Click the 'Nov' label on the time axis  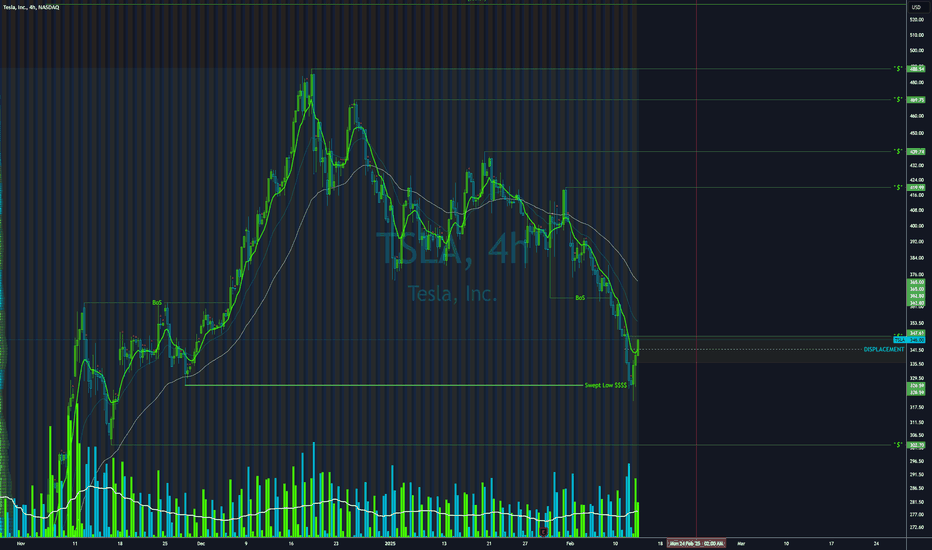[21, 543]
